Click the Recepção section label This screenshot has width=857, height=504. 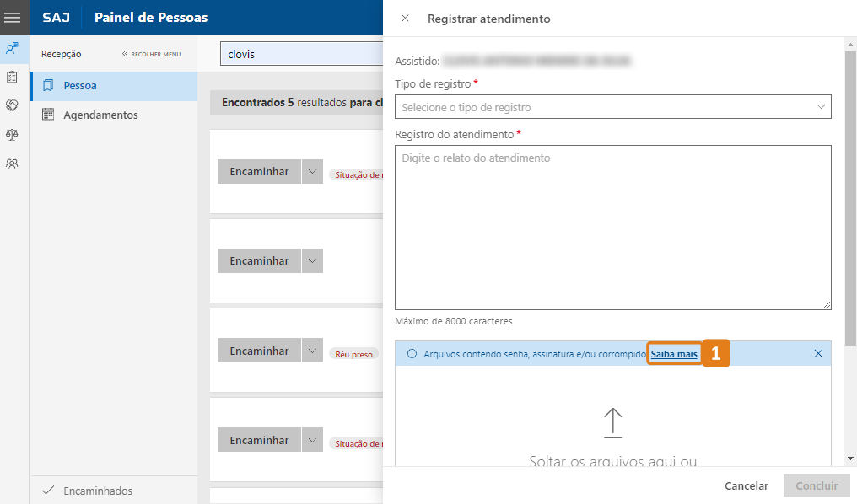point(62,54)
